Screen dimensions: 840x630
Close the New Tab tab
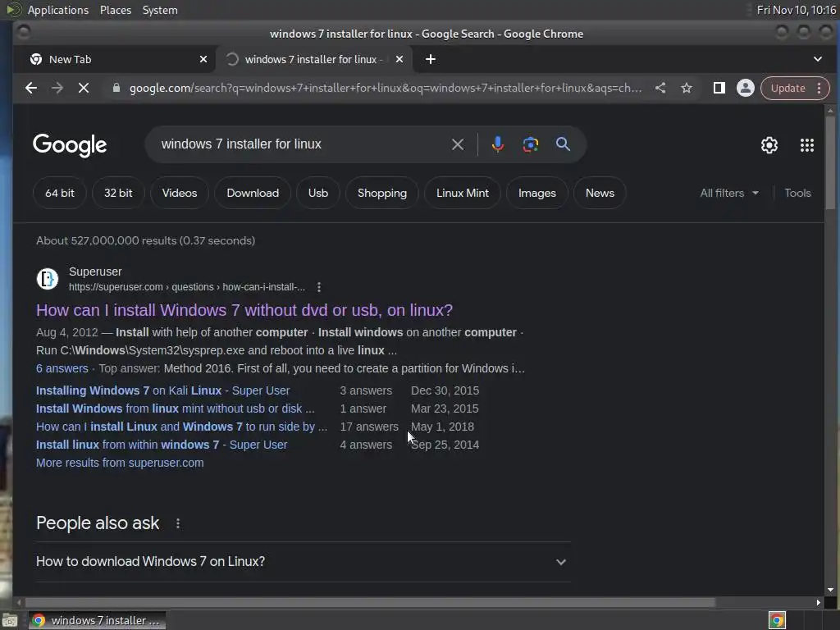pos(203,59)
